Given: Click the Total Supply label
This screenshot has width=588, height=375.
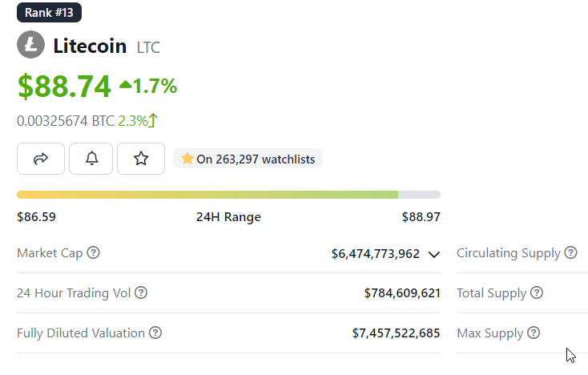Looking at the screenshot, I should [x=492, y=293].
